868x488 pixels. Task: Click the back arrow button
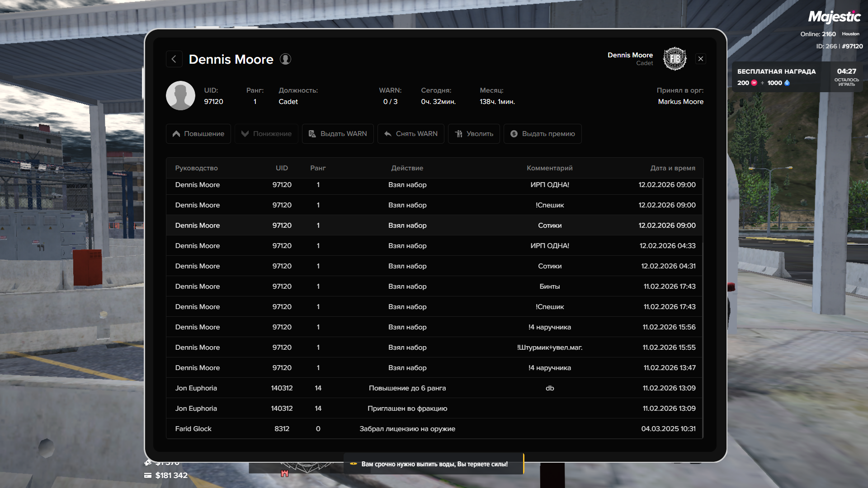174,59
